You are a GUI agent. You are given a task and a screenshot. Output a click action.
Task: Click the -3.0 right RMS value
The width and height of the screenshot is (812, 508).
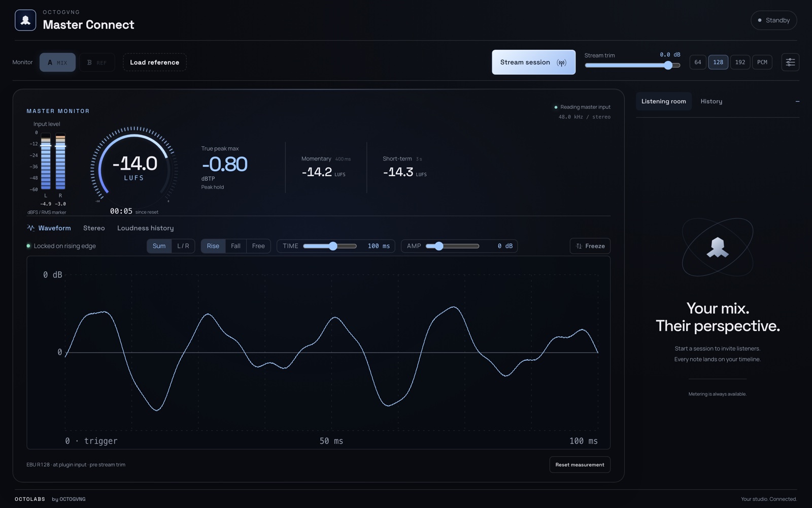[60, 204]
